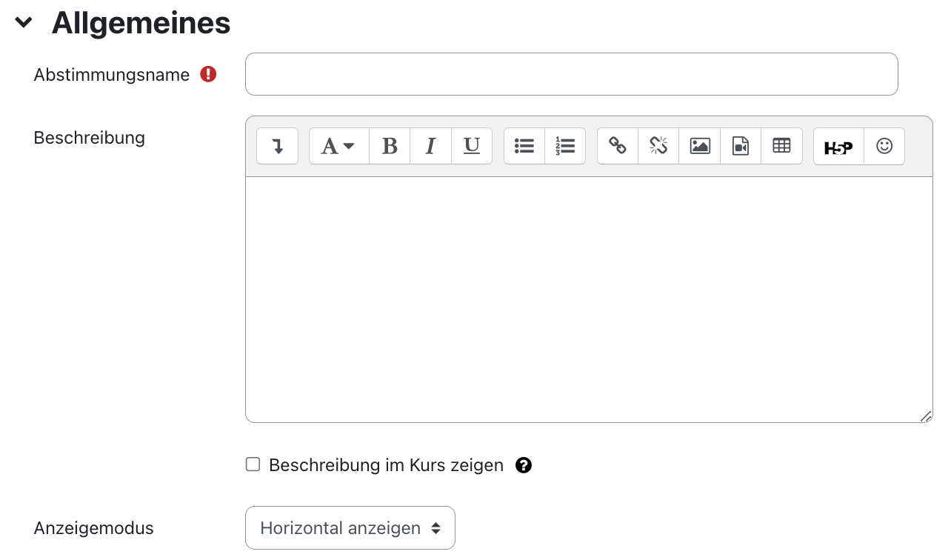This screenshot has width=951, height=560.
Task: Open the insert link tool
Action: [617, 146]
